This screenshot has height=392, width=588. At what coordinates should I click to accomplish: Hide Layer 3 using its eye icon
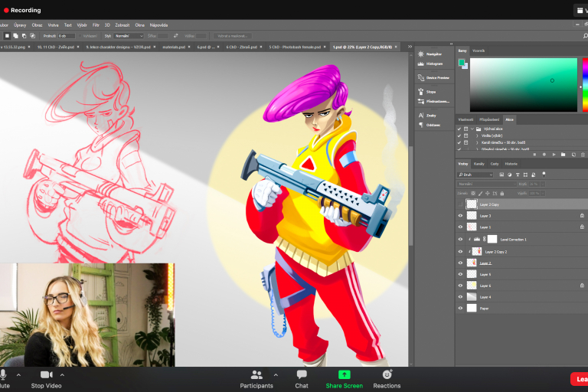coord(460,216)
